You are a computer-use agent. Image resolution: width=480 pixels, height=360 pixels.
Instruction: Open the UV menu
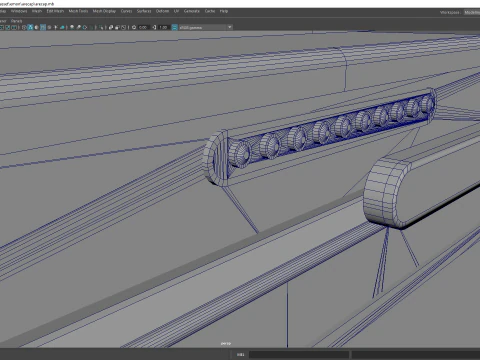click(x=176, y=11)
